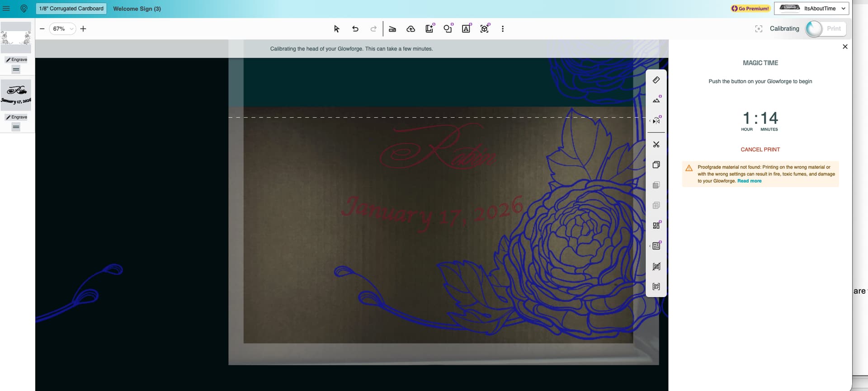Click the 1/8" Corrugated Cardboard material button
The width and height of the screenshot is (868, 391).
point(71,9)
